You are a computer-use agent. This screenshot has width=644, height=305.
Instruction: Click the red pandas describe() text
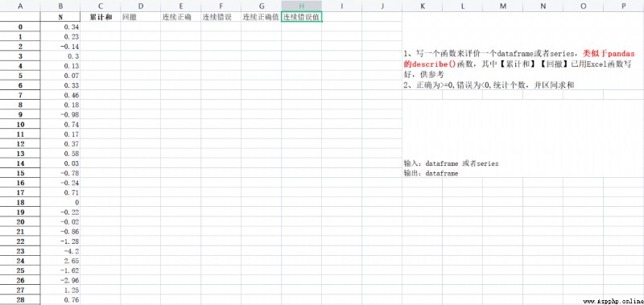(518, 59)
